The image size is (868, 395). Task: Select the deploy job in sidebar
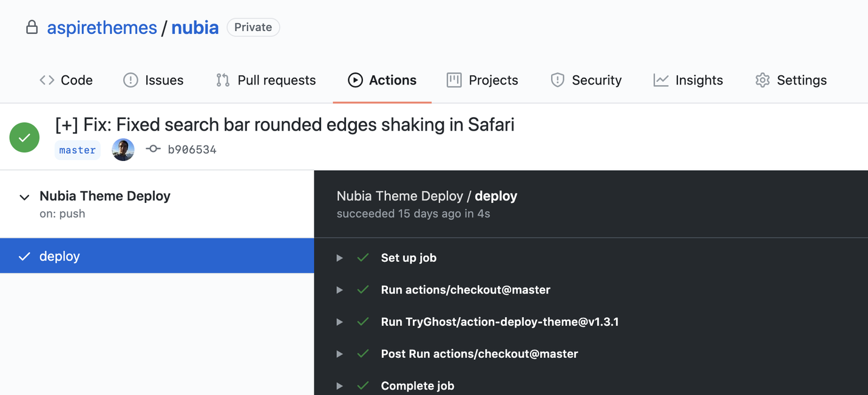[x=157, y=256]
